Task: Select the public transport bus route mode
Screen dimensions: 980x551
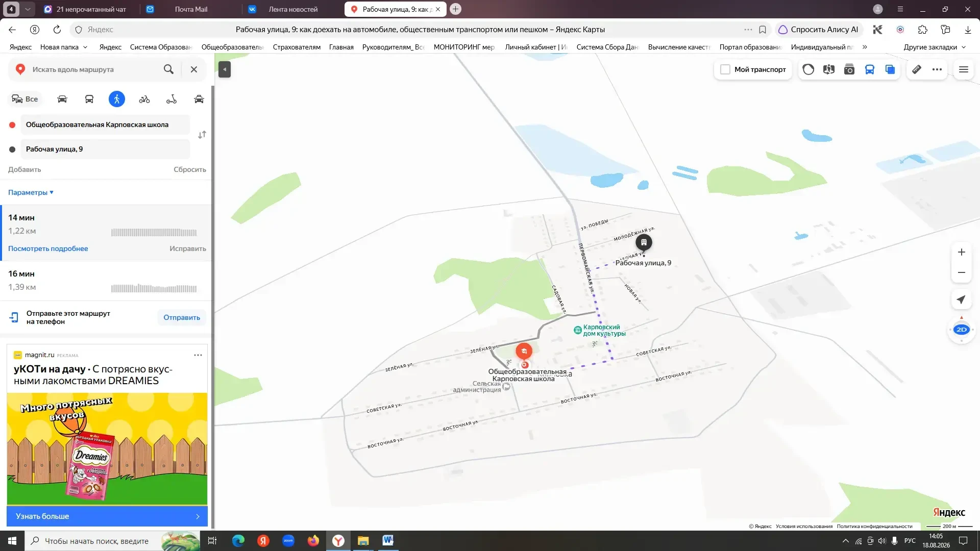Action: pos(89,99)
